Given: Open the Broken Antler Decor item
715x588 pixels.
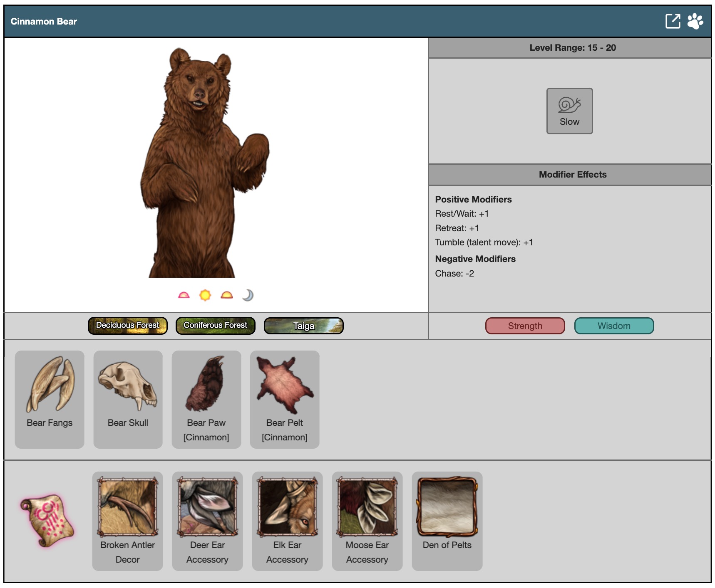Looking at the screenshot, I should tap(127, 521).
